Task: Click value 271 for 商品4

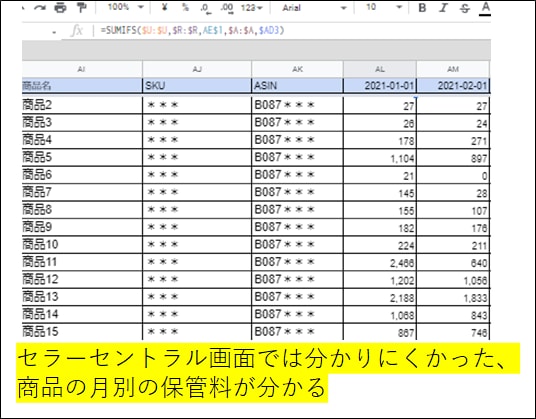Action: click(x=453, y=140)
